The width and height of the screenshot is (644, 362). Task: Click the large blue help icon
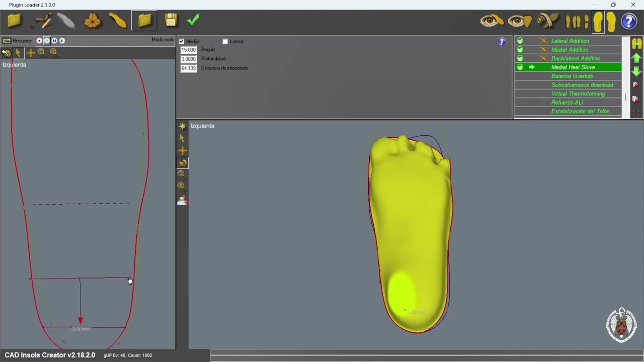pos(629,21)
